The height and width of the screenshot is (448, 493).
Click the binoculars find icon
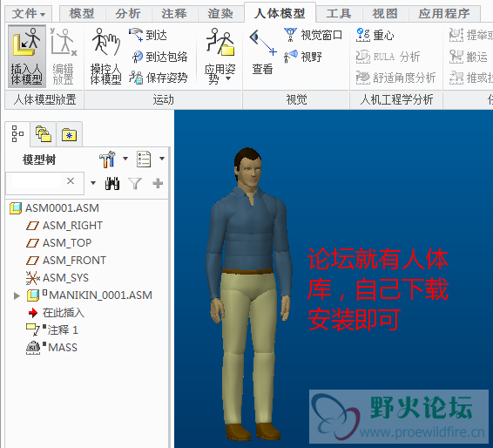coord(112,183)
